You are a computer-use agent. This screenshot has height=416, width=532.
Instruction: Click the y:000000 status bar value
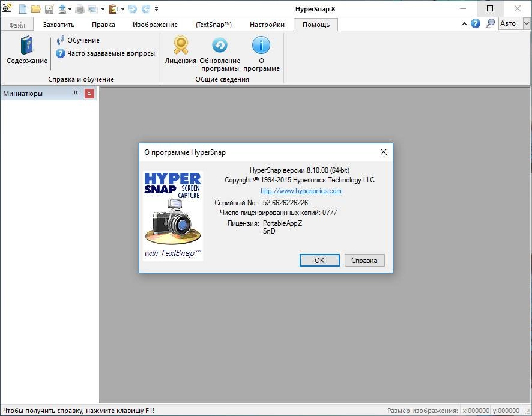pos(506,411)
